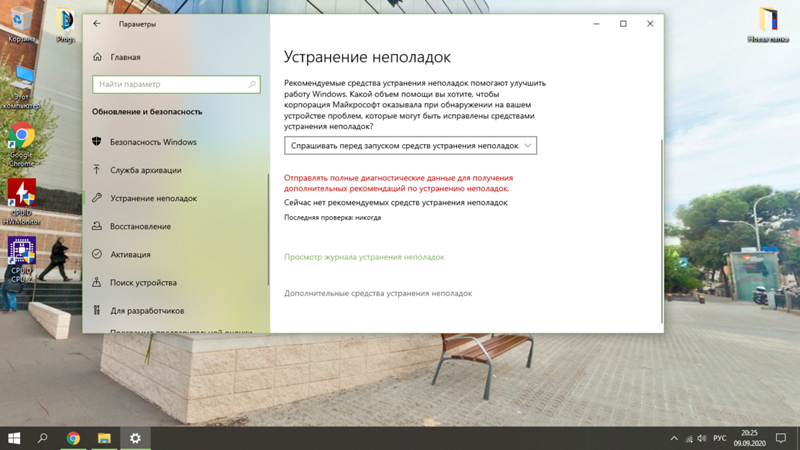Click the upload arrow icon for backup service
The width and height of the screenshot is (800, 450).
[97, 169]
